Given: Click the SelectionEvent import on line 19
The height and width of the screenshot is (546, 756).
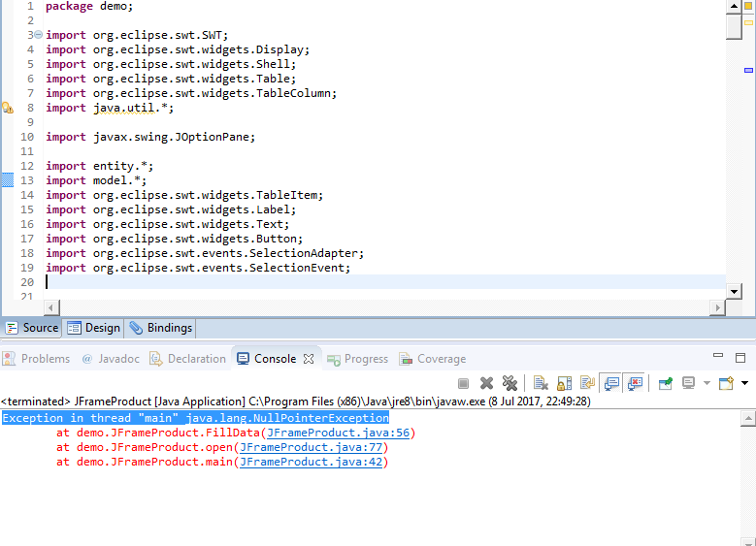Looking at the screenshot, I should coord(198,268).
